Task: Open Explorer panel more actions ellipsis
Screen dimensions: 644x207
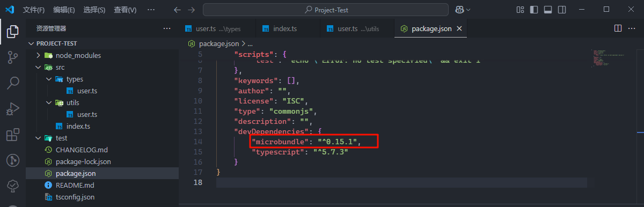Action: (x=167, y=28)
